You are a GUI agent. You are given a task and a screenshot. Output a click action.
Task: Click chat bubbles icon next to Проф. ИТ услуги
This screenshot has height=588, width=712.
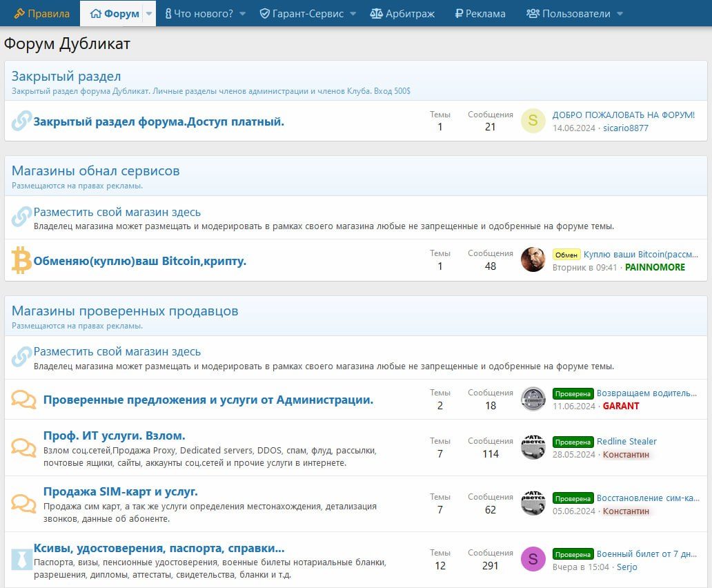point(23,447)
